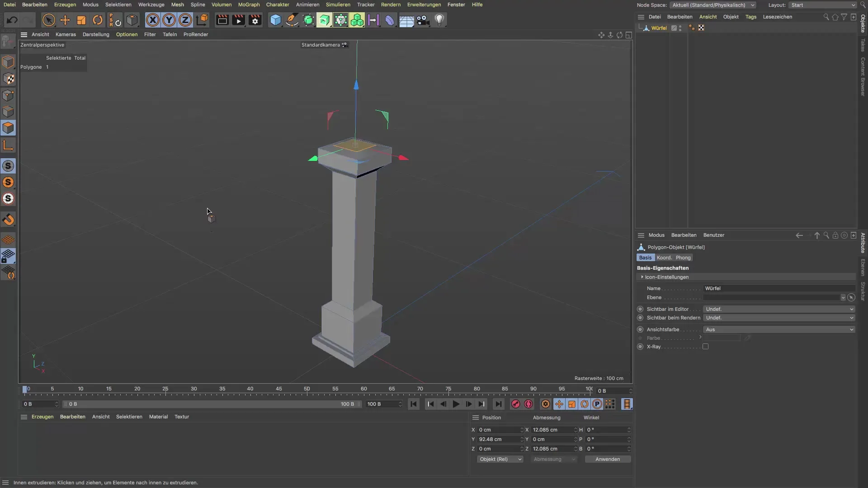
Task: Toggle parameter P keyframe recording
Action: [x=597, y=404]
